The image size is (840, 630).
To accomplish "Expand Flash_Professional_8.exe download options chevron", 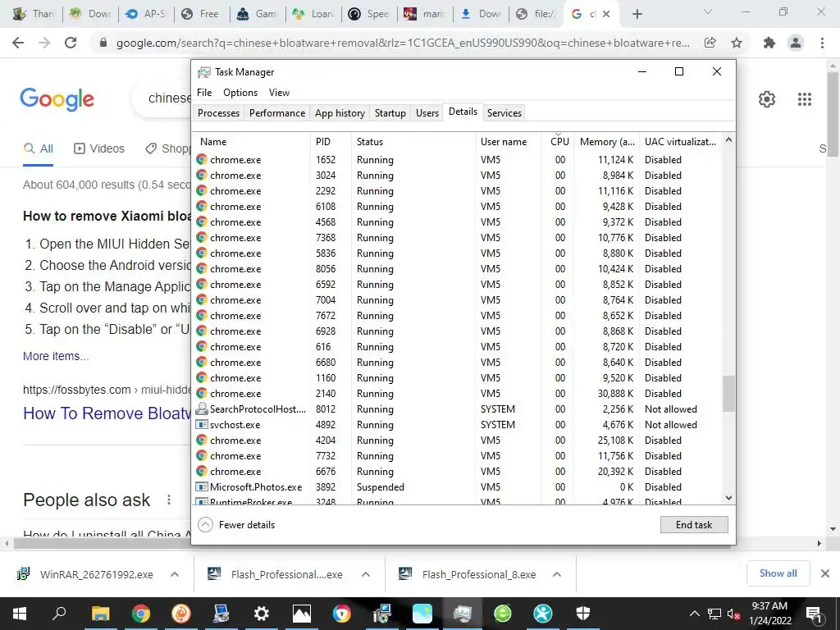I will (557, 574).
